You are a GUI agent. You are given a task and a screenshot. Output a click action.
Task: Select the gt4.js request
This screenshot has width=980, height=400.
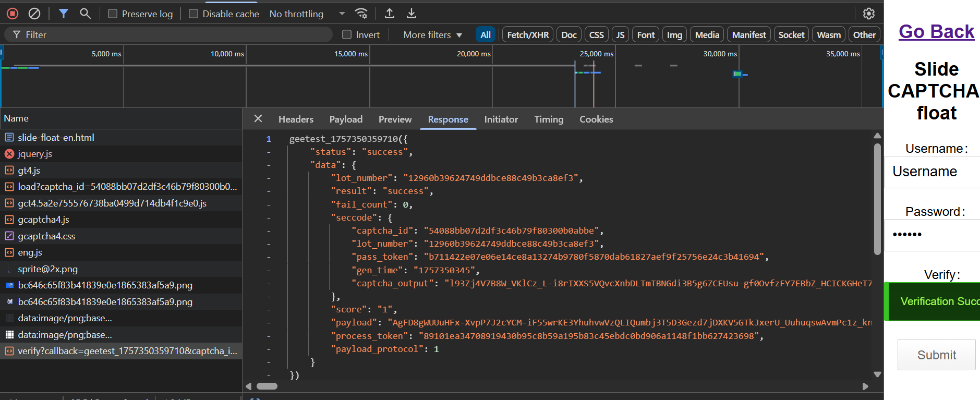click(29, 171)
